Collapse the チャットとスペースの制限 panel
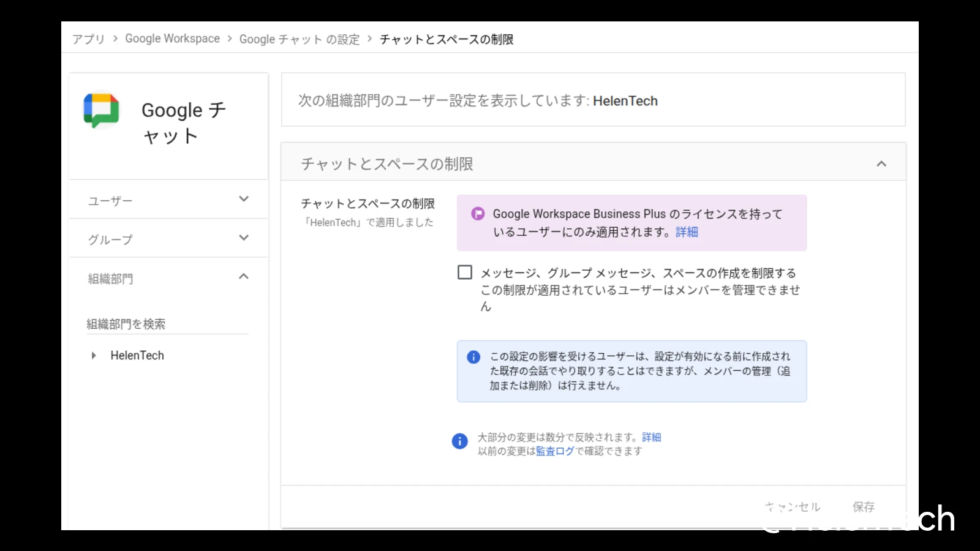 [881, 163]
